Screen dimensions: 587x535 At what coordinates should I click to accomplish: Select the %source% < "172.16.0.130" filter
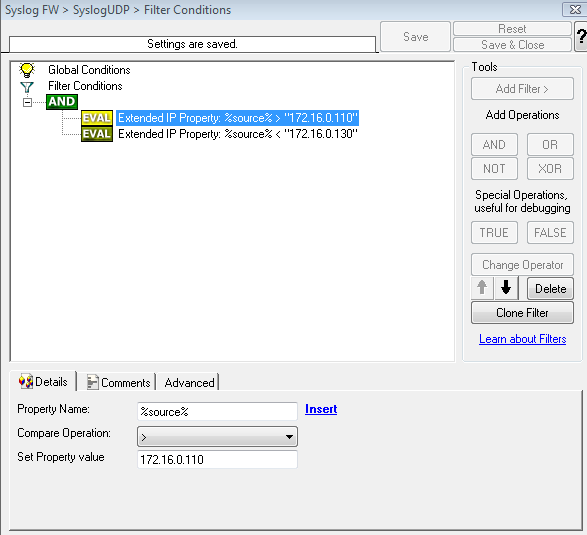pos(238,134)
